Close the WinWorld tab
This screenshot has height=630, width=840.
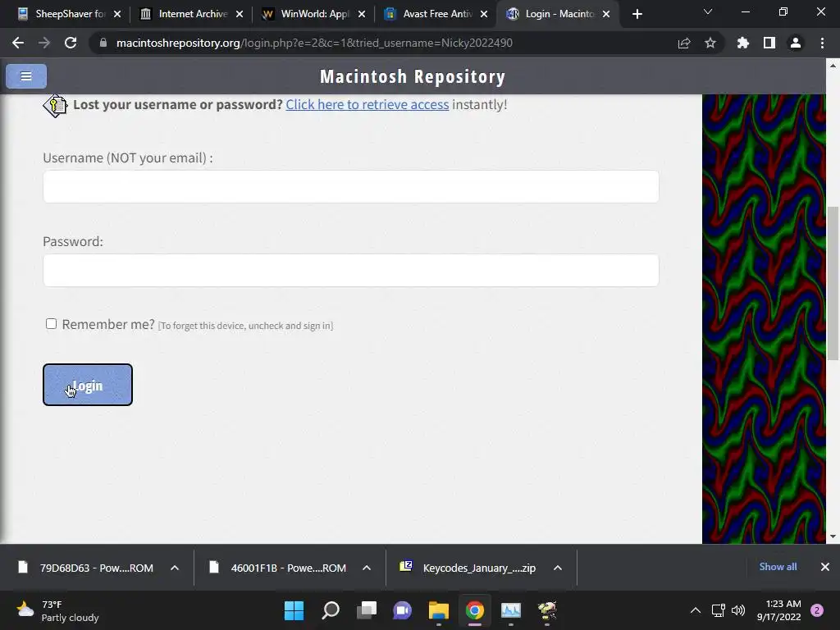(362, 14)
